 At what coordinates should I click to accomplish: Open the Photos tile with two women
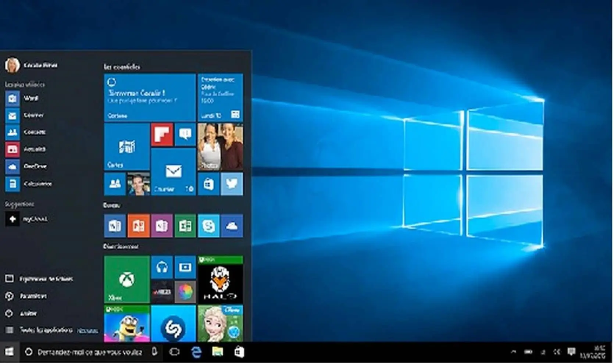point(220,147)
